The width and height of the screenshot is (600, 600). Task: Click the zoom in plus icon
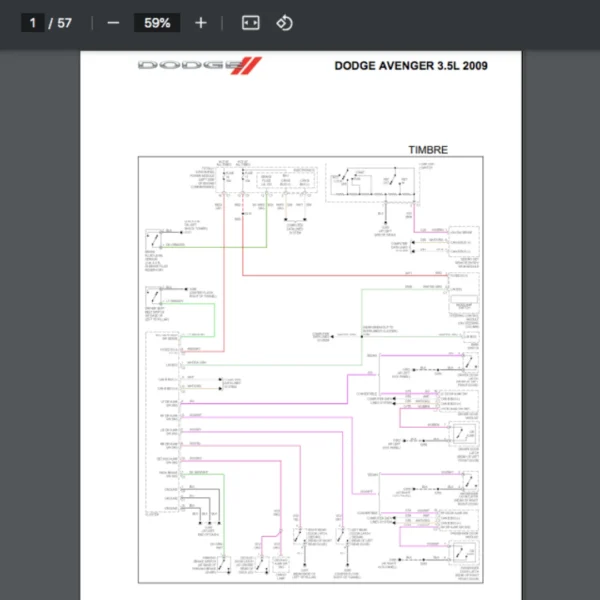point(201,22)
